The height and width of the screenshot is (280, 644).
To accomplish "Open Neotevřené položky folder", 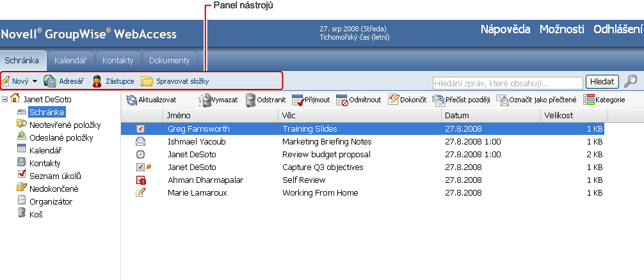I will (65, 125).
